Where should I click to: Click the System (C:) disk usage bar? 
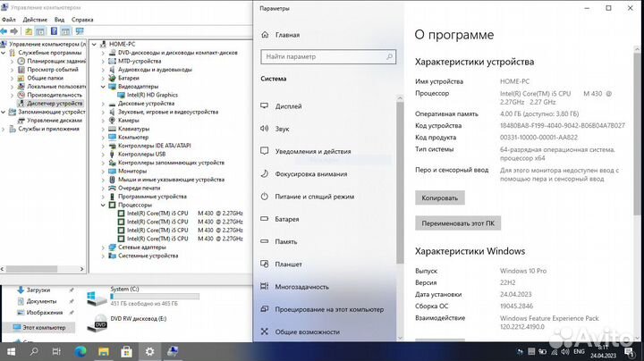point(155,296)
